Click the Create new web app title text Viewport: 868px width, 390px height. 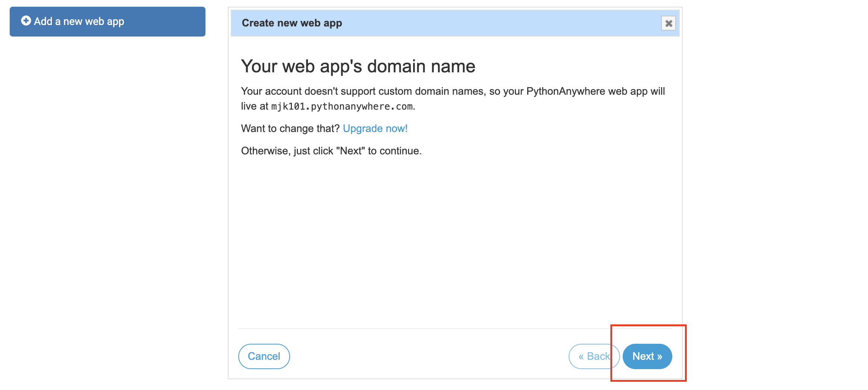[292, 23]
